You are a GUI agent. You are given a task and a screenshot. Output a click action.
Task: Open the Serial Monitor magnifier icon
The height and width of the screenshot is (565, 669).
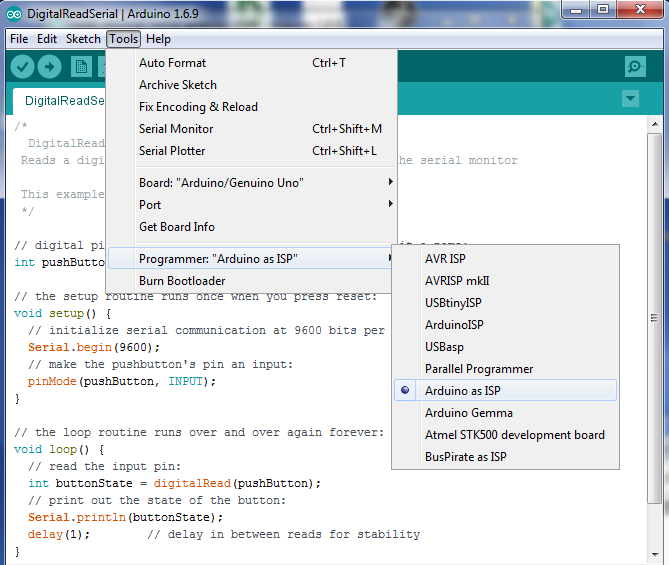[x=635, y=67]
